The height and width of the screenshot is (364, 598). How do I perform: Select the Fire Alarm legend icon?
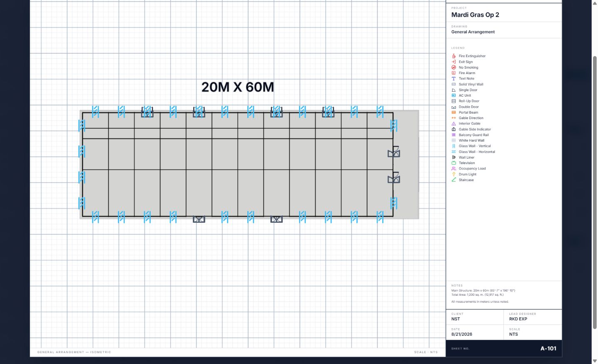point(453,73)
